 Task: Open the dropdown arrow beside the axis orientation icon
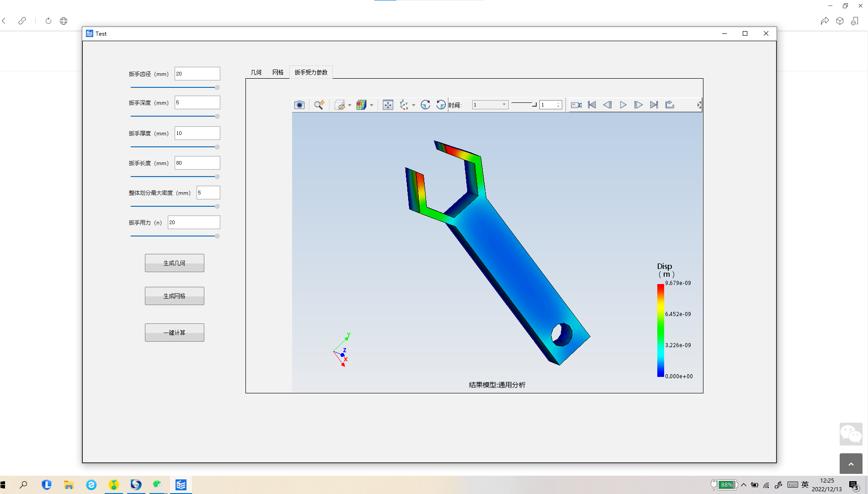(414, 105)
